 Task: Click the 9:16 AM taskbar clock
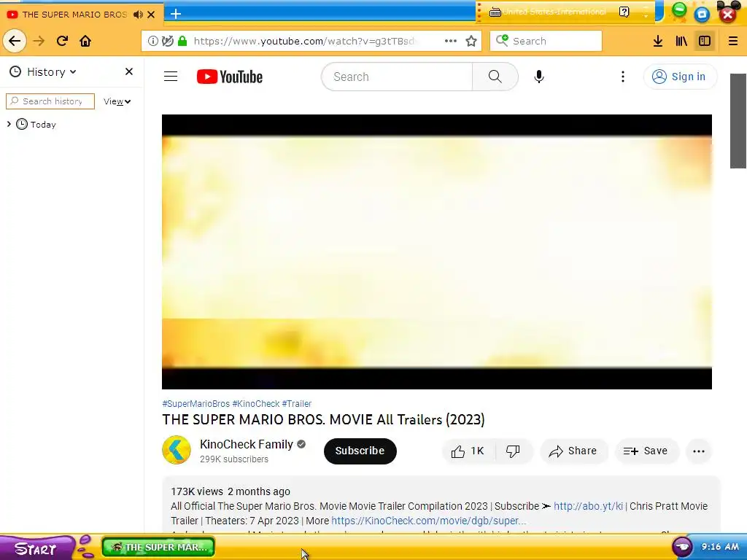click(x=720, y=547)
